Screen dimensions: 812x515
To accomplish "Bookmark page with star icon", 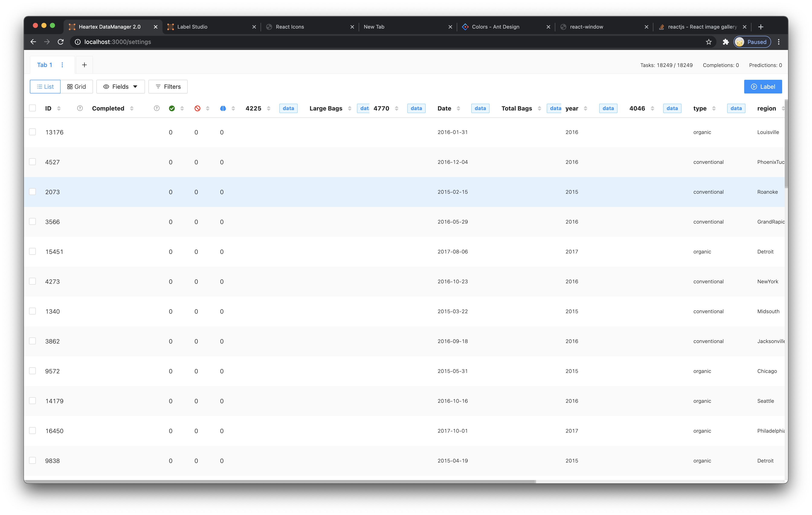I will coord(709,42).
